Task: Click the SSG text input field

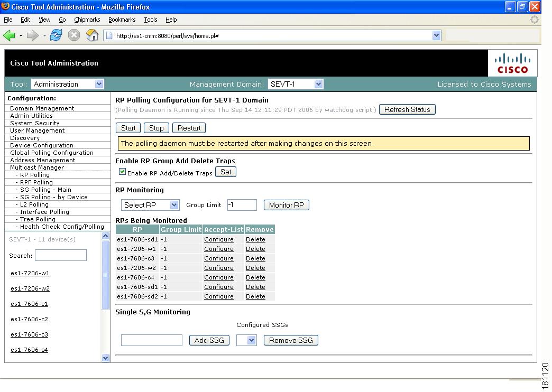Action: click(152, 340)
